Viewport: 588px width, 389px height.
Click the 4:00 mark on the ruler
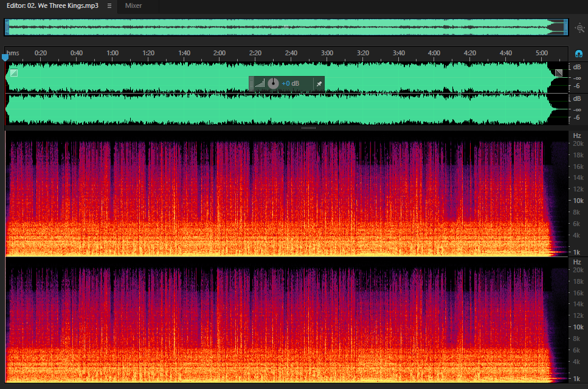click(434, 53)
